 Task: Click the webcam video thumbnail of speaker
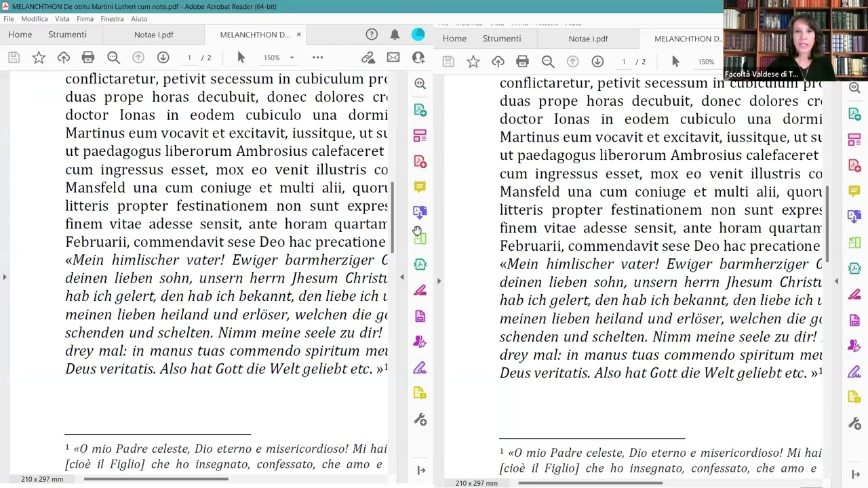(x=795, y=40)
